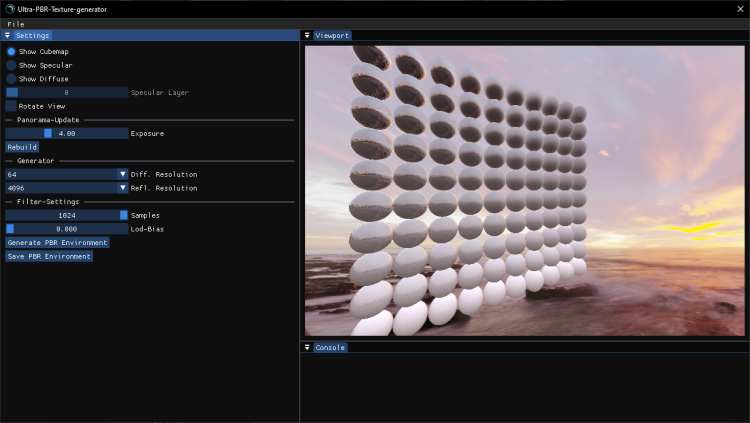750x423 pixels.
Task: Click Generate PBR Environment button
Action: pyautogui.click(x=57, y=242)
